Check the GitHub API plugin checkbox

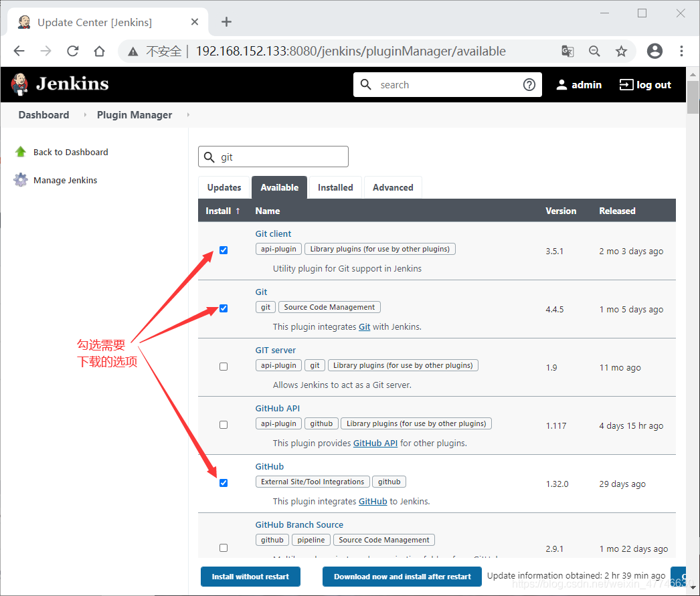[224, 425]
